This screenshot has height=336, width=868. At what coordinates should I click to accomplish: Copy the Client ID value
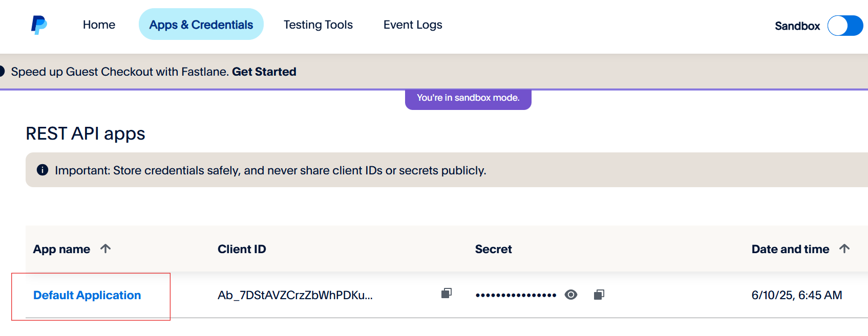[447, 293]
